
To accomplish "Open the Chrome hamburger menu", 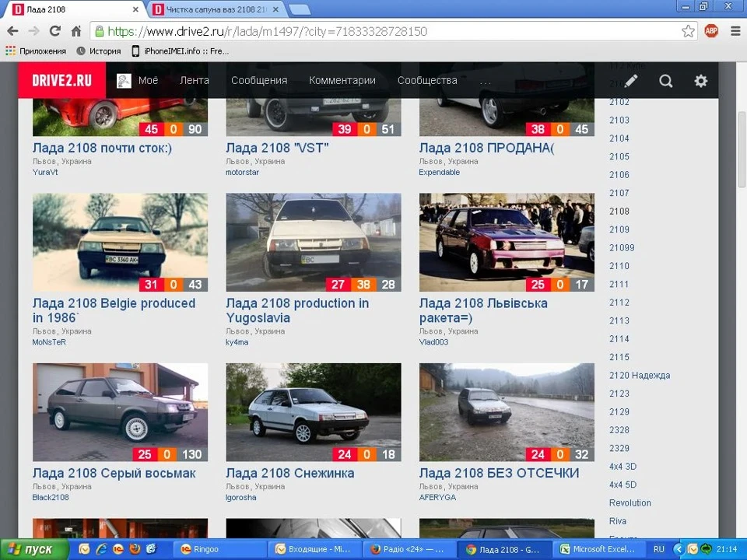I will point(735,31).
